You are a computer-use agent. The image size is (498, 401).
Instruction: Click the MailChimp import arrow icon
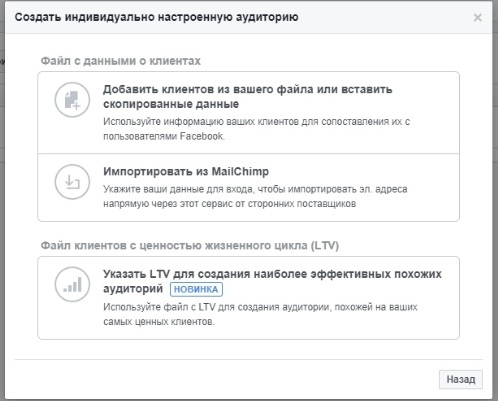(72, 182)
